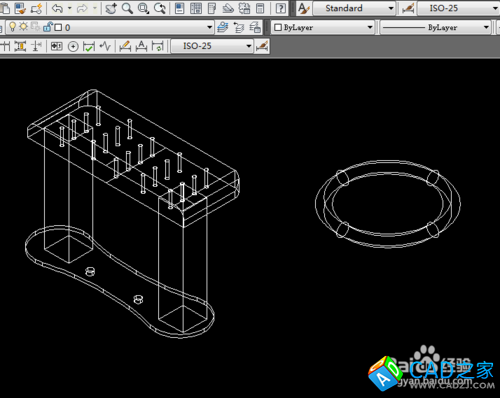
Task: Open the Properties palette icon
Action: point(180,8)
